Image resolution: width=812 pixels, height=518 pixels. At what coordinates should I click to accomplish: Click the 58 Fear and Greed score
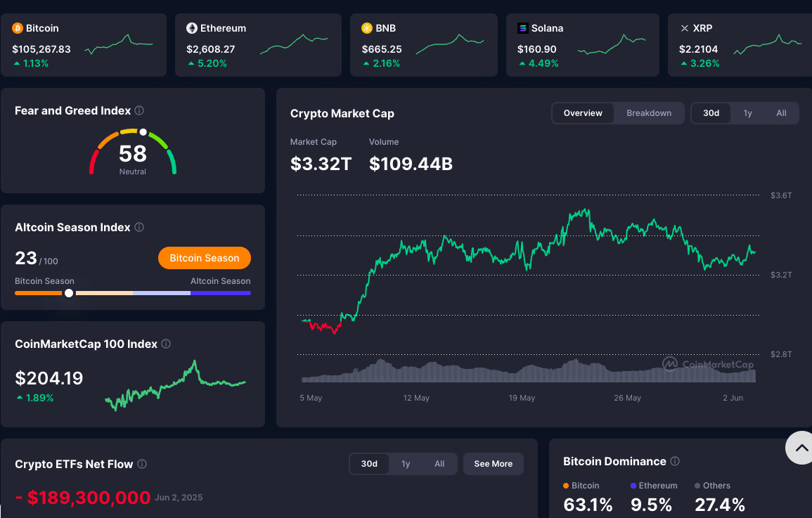click(133, 154)
